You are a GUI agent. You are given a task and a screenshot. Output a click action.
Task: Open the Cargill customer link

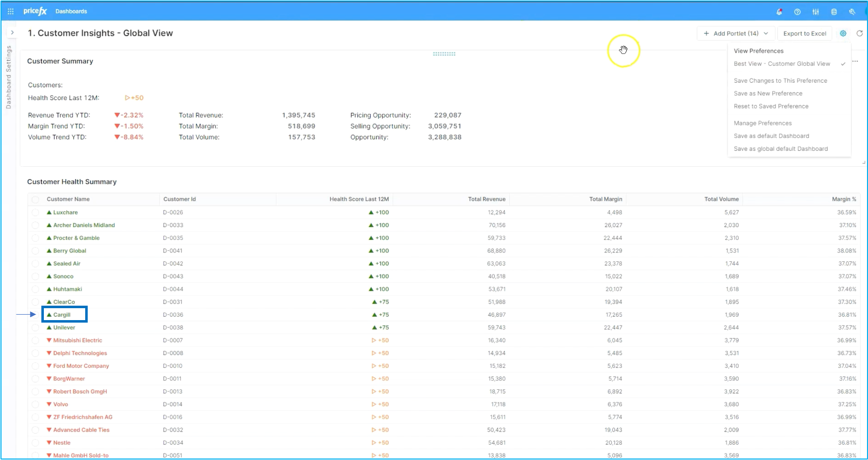pyautogui.click(x=62, y=315)
